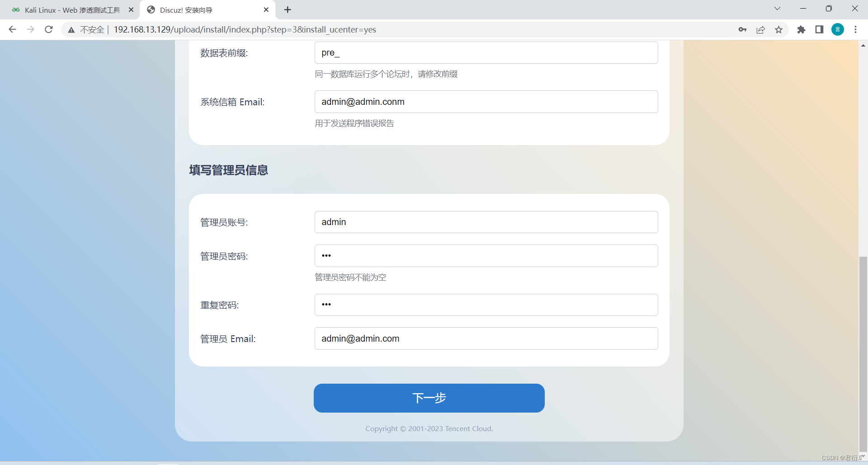Viewport: 868px width, 465px height.
Task: Click the page vertical scrollbar thumb
Action: 863,355
